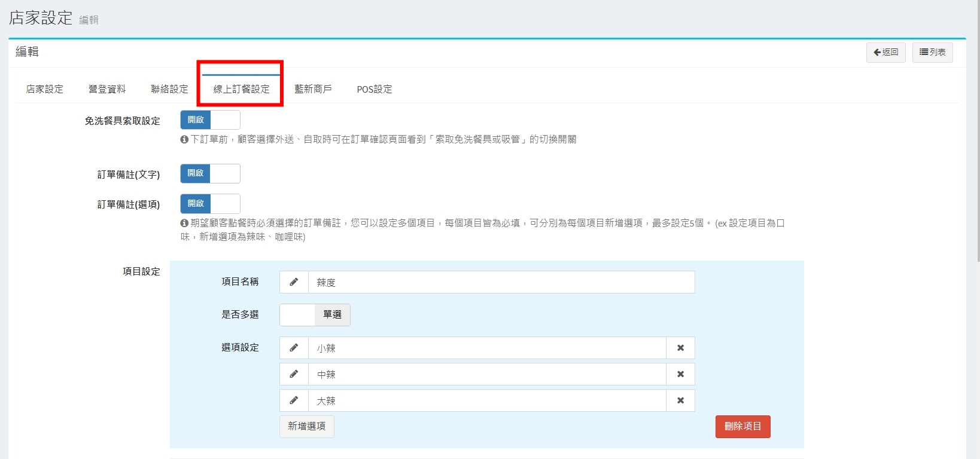Click pencil icon beside 大辣 option
The image size is (980, 459).
[294, 400]
